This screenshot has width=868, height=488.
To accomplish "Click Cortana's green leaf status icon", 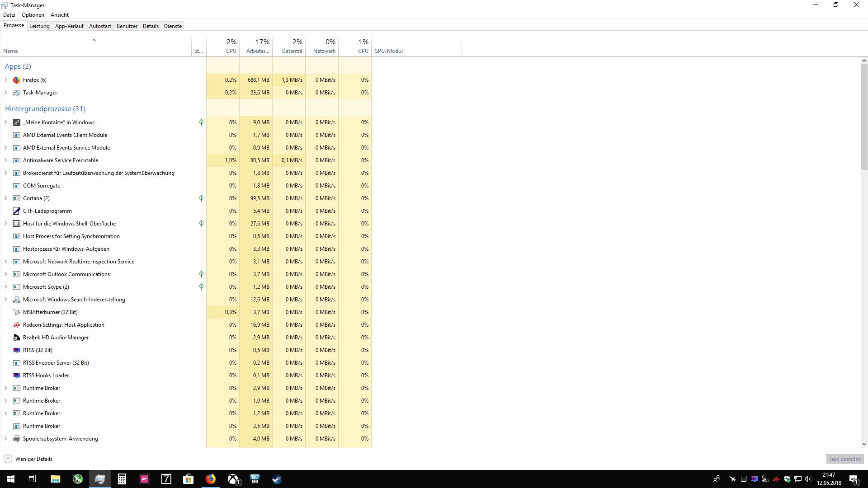I will (x=201, y=198).
